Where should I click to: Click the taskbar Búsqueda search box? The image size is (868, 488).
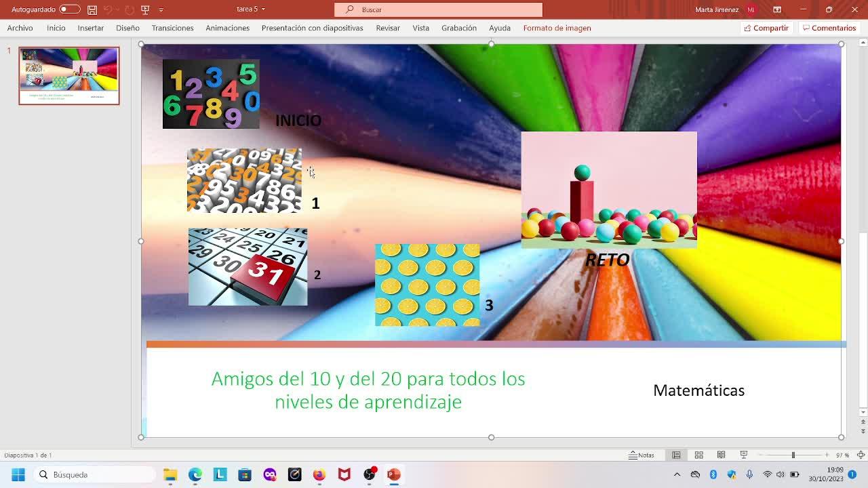pyautogui.click(x=95, y=474)
